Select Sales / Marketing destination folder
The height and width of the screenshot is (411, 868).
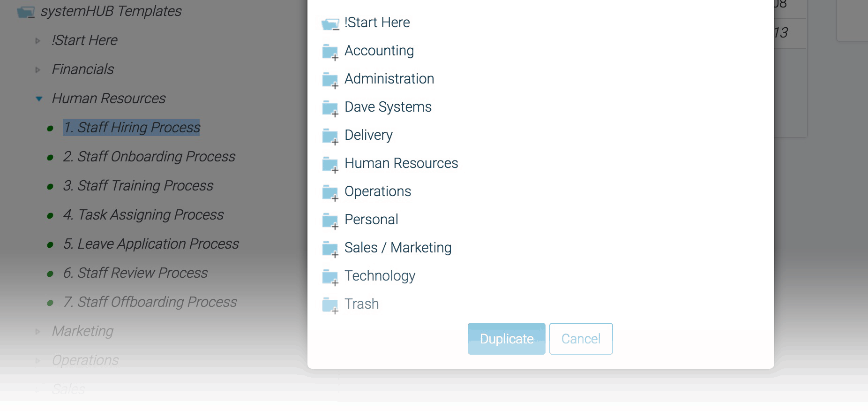[x=397, y=248]
